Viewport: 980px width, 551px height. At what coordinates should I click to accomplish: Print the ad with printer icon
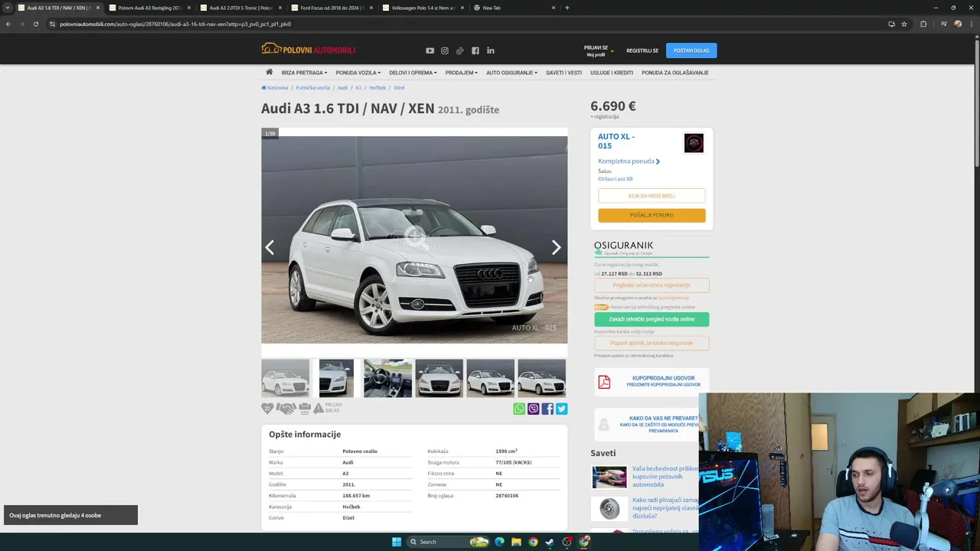coord(305,409)
